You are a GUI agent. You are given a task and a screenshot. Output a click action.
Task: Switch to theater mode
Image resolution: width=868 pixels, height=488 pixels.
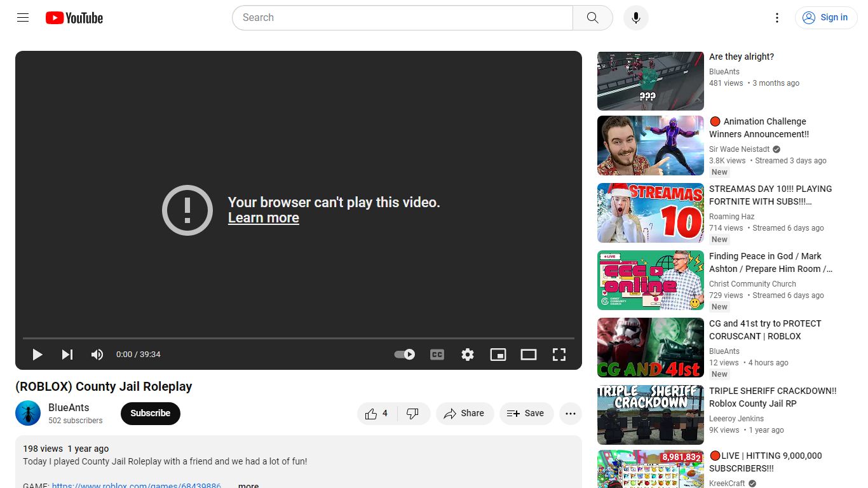tap(529, 355)
